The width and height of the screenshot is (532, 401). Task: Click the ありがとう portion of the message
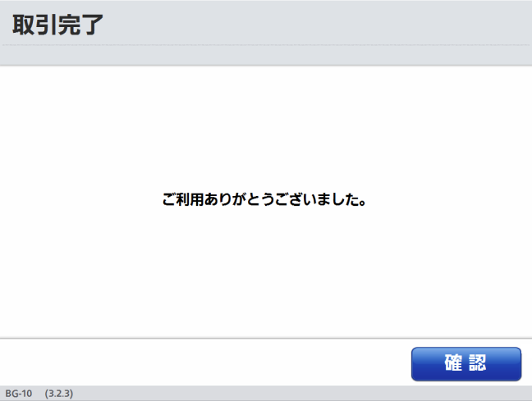pos(239,199)
